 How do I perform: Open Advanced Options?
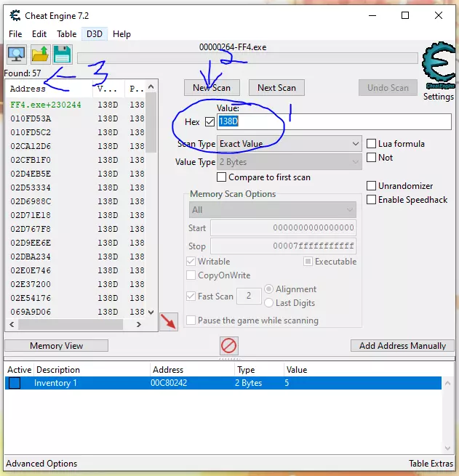(x=41, y=464)
